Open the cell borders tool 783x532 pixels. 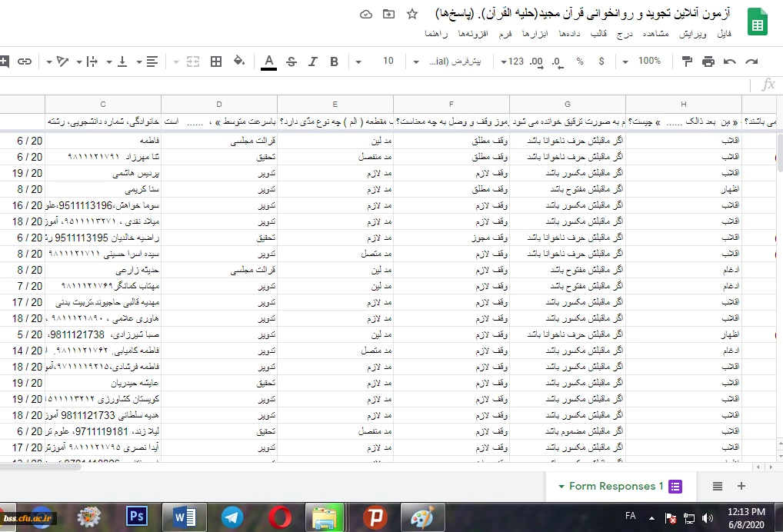(216, 62)
